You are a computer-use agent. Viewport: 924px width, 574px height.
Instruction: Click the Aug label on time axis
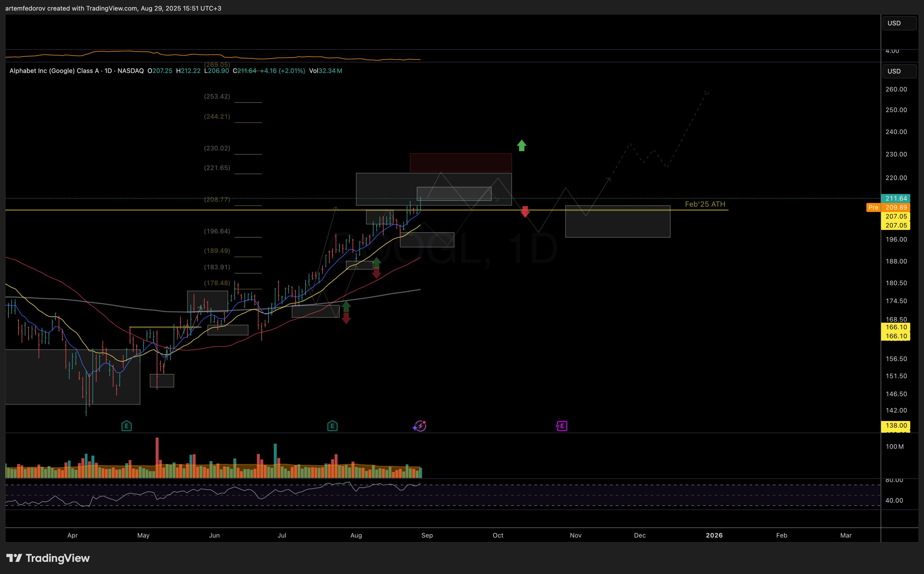click(x=356, y=535)
